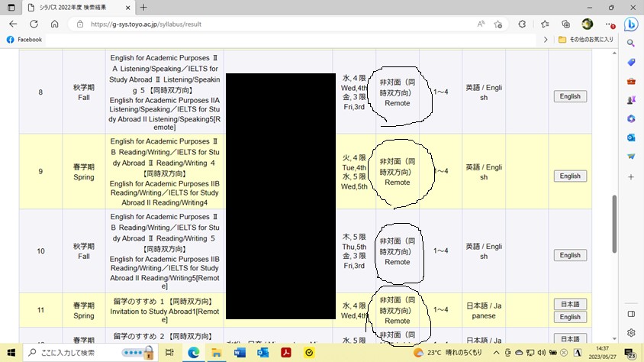Open the Windows Start menu
This screenshot has height=362, width=644.
tap(11, 353)
